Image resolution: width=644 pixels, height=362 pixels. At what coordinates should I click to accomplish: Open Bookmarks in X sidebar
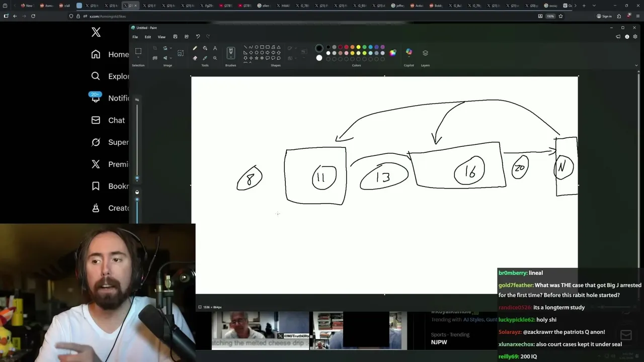click(x=110, y=186)
